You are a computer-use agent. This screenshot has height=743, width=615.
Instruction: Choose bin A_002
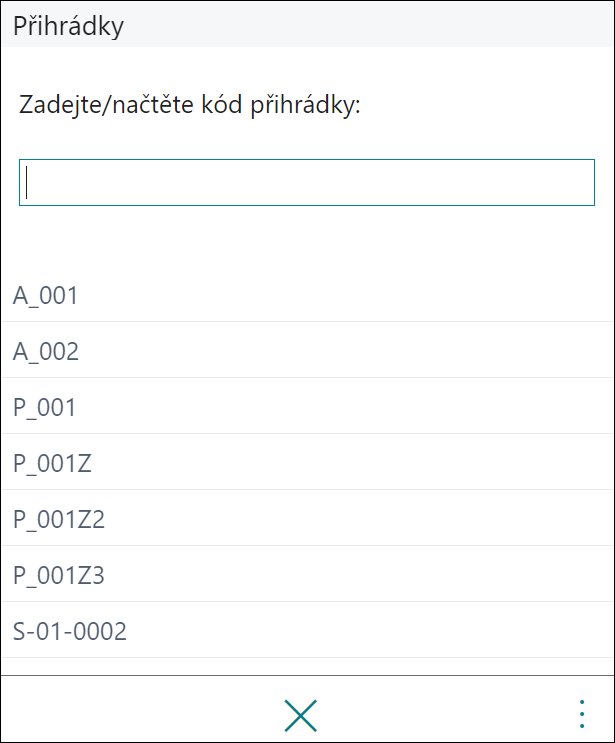pos(307,351)
